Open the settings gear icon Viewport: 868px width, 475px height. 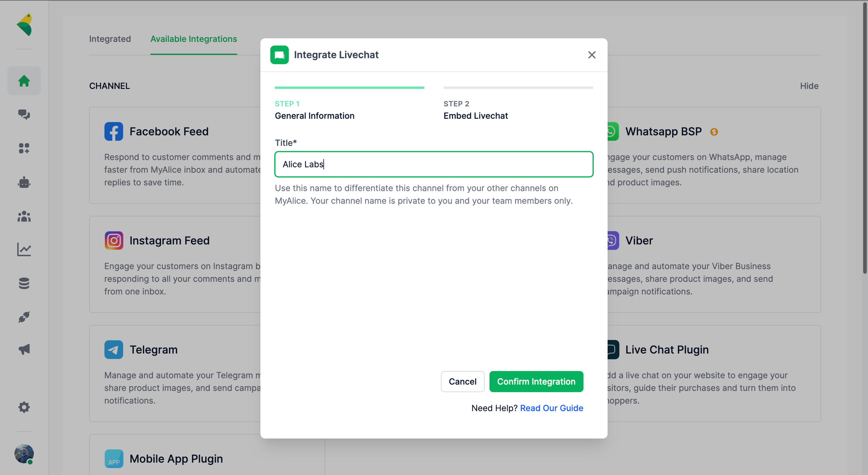point(24,407)
